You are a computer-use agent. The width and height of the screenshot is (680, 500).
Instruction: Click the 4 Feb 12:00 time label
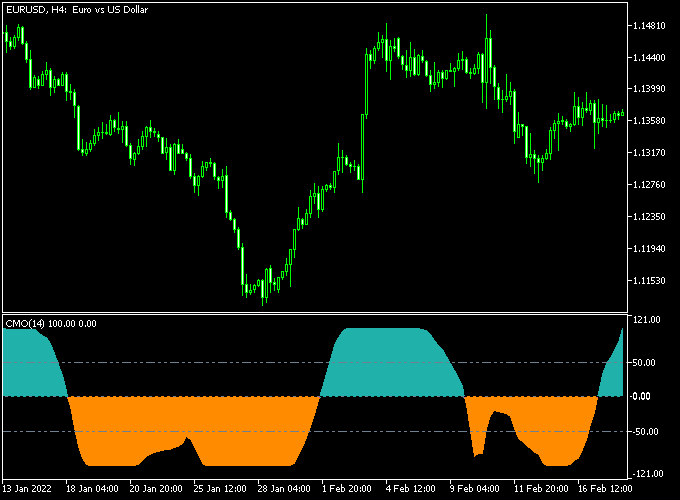(x=410, y=489)
